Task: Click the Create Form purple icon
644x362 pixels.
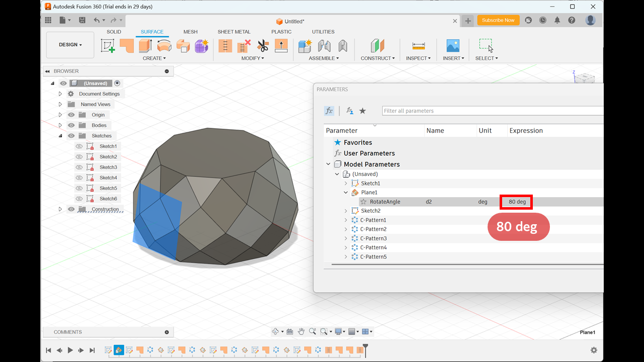Action: [x=202, y=46]
